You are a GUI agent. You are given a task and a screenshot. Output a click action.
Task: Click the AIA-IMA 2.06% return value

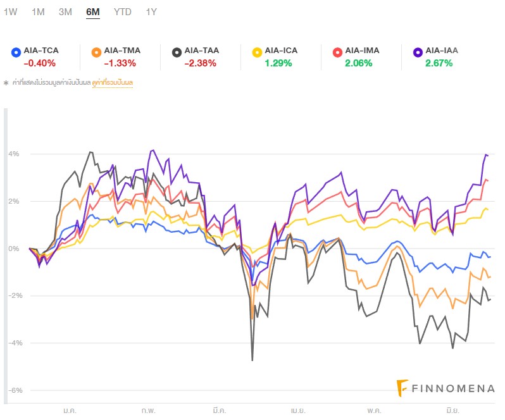pos(359,63)
